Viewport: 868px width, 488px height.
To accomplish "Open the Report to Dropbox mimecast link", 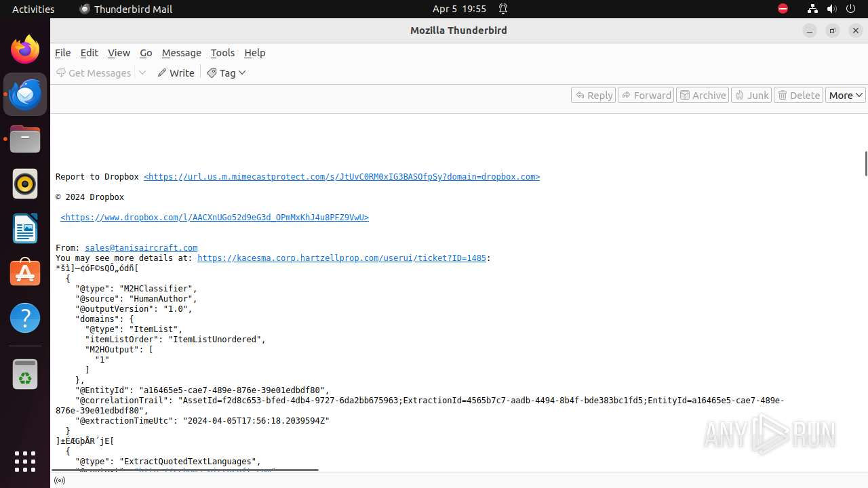I will pyautogui.click(x=342, y=177).
